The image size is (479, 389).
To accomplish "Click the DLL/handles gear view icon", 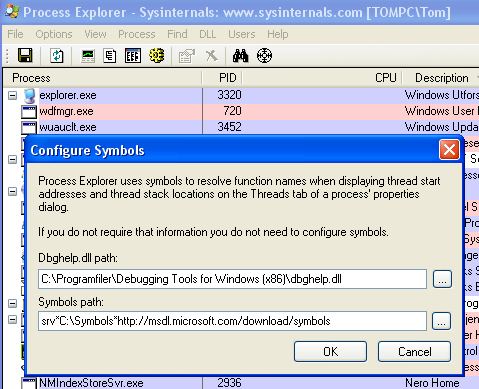I will click(x=157, y=55).
